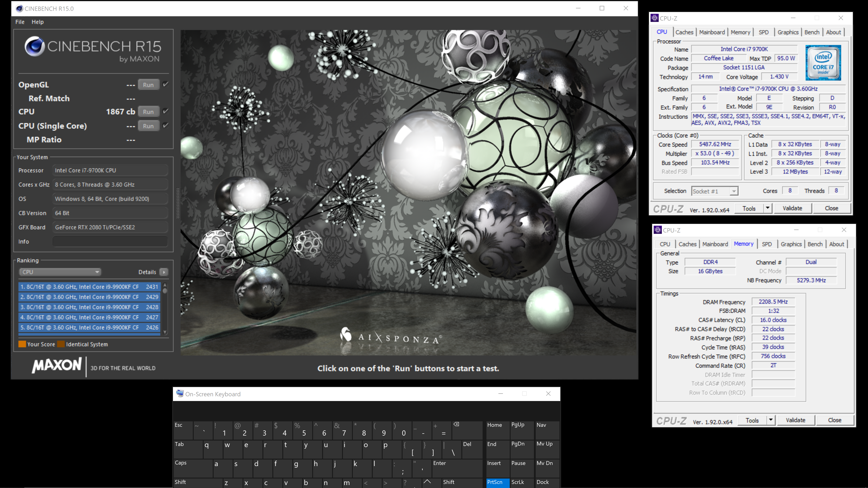Run the CPU benchmark

pyautogui.click(x=148, y=112)
